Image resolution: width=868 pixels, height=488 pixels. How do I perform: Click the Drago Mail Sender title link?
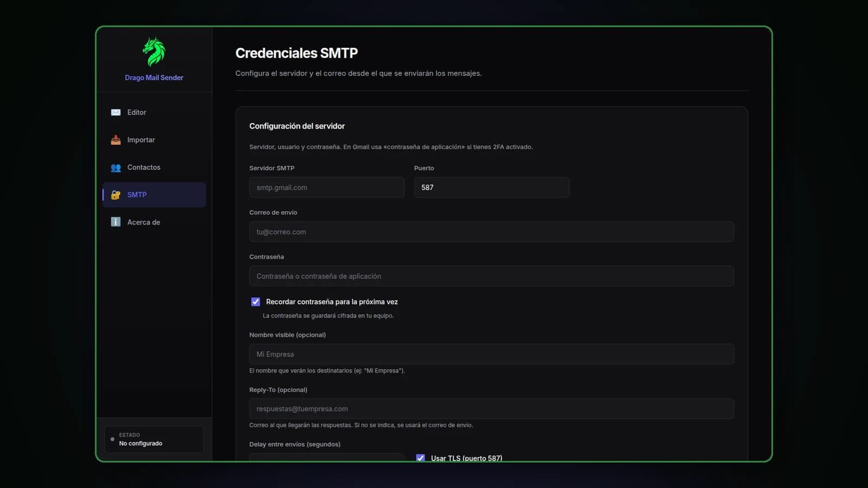(154, 78)
